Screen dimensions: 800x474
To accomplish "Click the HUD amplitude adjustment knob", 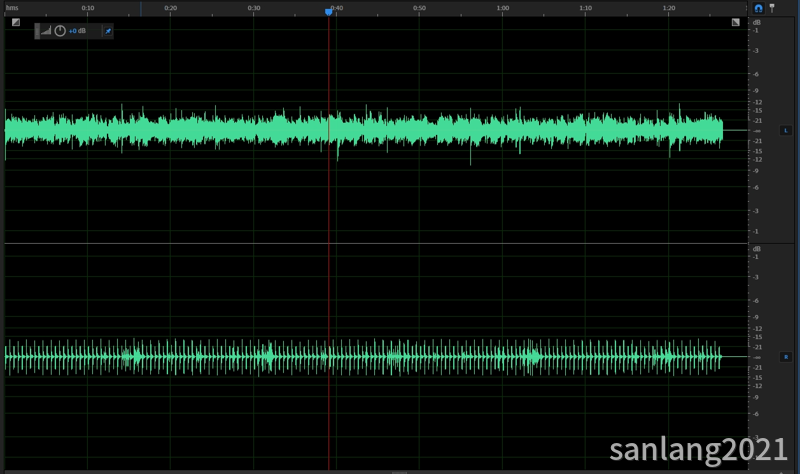I will tap(60, 31).
